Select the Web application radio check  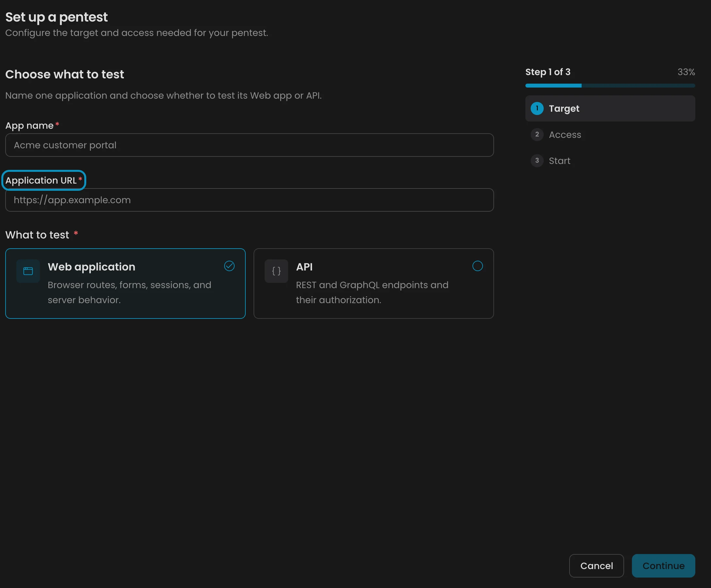click(229, 266)
